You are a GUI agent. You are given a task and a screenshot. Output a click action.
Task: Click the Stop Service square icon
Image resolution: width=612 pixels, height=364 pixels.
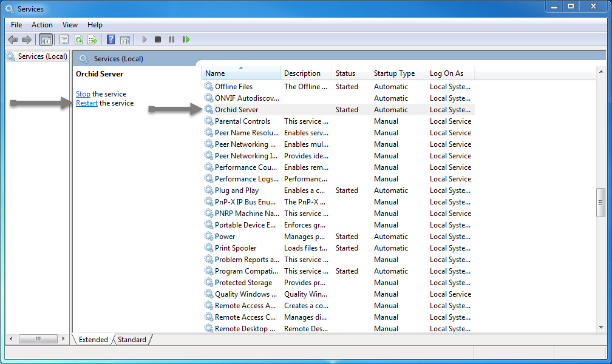pos(158,39)
